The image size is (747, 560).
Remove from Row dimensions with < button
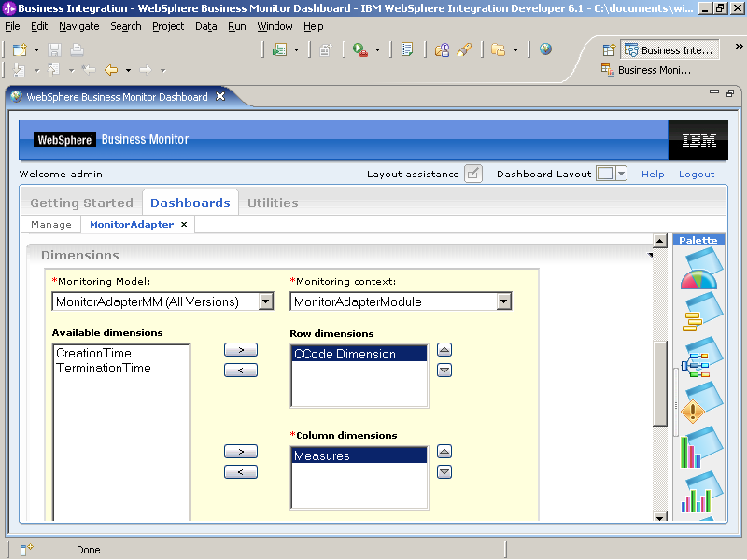coord(241,370)
